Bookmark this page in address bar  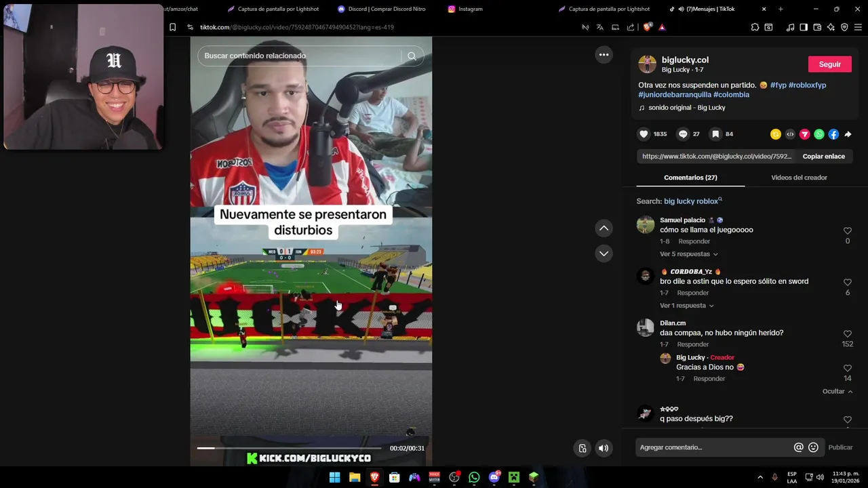coord(172,27)
